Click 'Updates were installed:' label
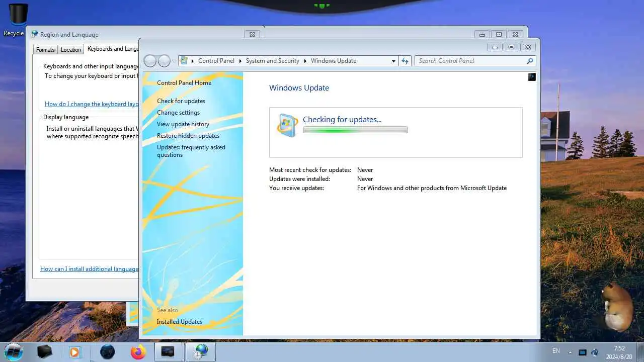Image resolution: width=644 pixels, height=362 pixels. pos(299,179)
